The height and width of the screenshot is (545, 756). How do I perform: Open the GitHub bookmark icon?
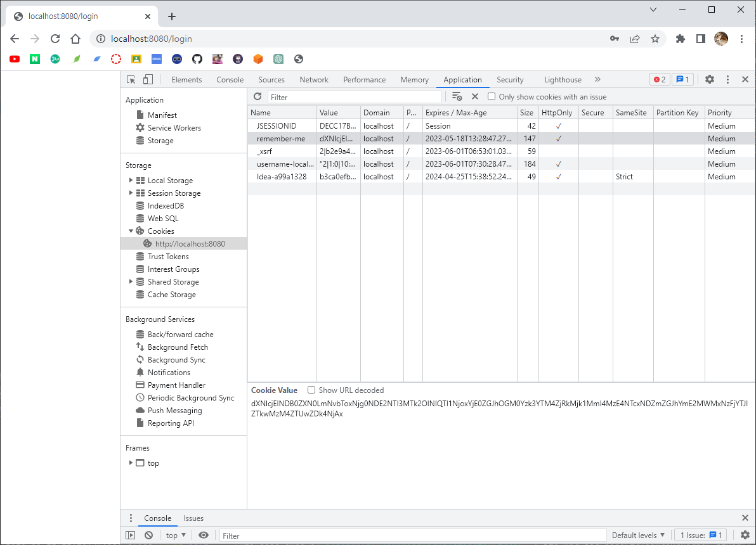(x=197, y=59)
